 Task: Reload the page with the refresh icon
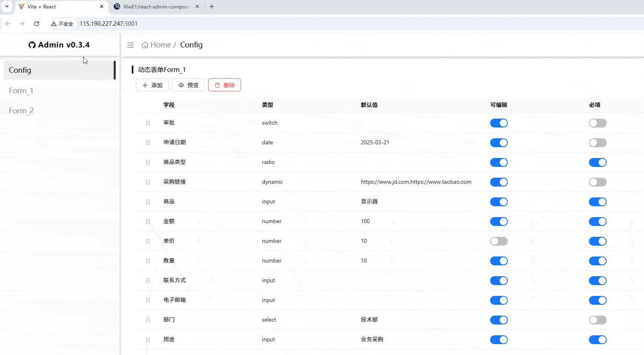(37, 24)
